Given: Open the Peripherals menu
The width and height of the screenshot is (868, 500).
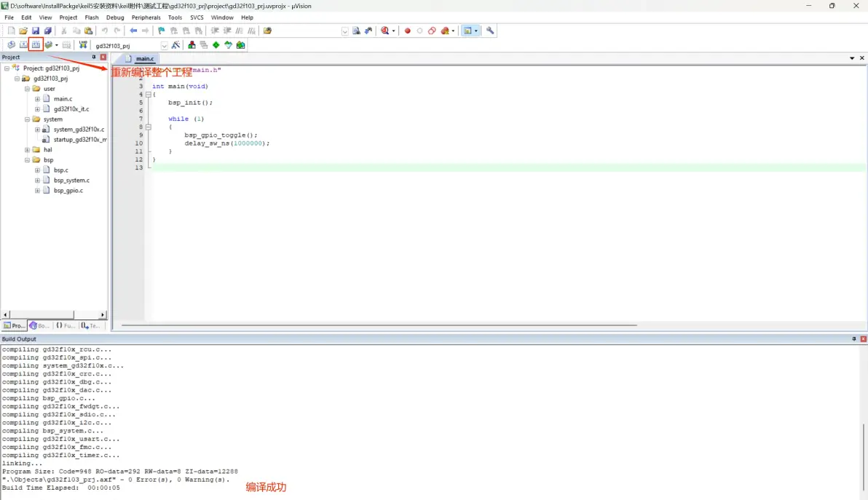Looking at the screenshot, I should click(x=146, y=17).
